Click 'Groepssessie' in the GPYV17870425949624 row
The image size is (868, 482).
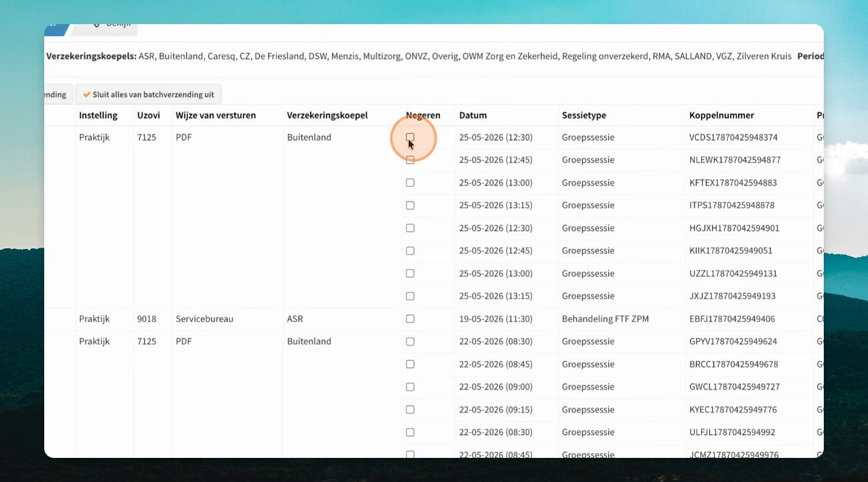588,341
